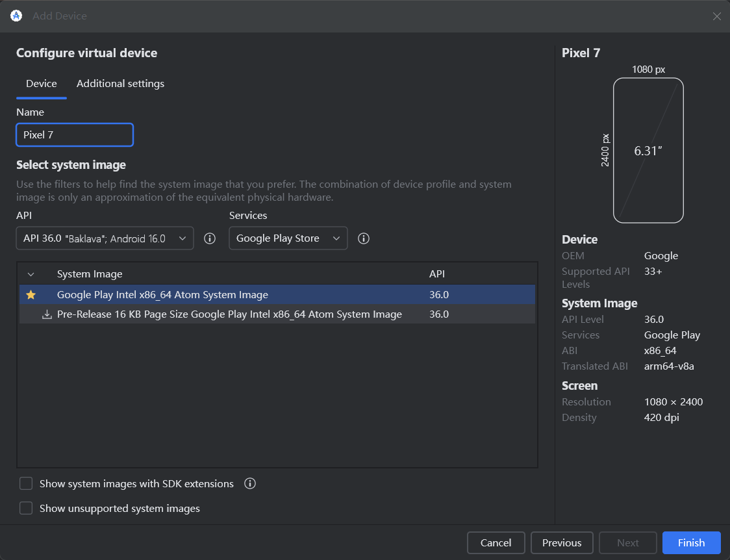Enable showing unsupported system images
The width and height of the screenshot is (730, 560).
tap(25, 508)
